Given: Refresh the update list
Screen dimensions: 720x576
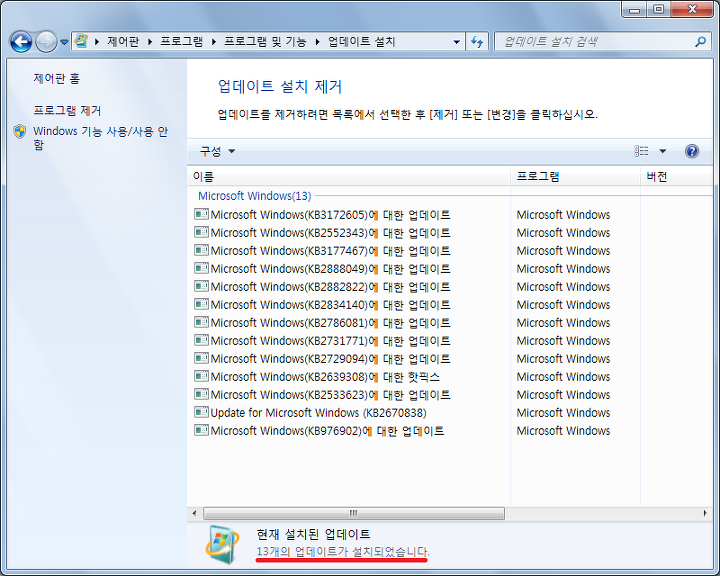Looking at the screenshot, I should pos(477,42).
